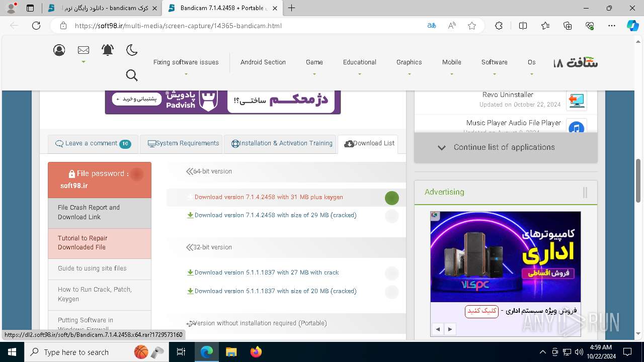Expand the Educational menu
The width and height of the screenshot is (644, 362).
[x=360, y=62]
